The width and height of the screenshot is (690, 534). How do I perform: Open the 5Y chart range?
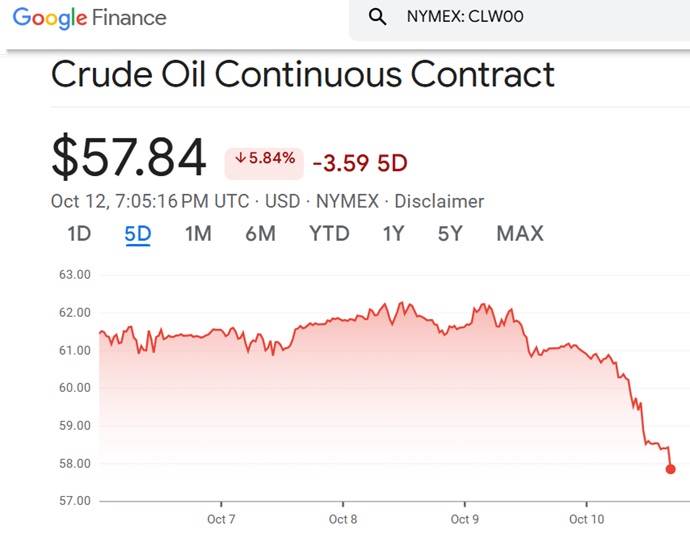pos(450,233)
